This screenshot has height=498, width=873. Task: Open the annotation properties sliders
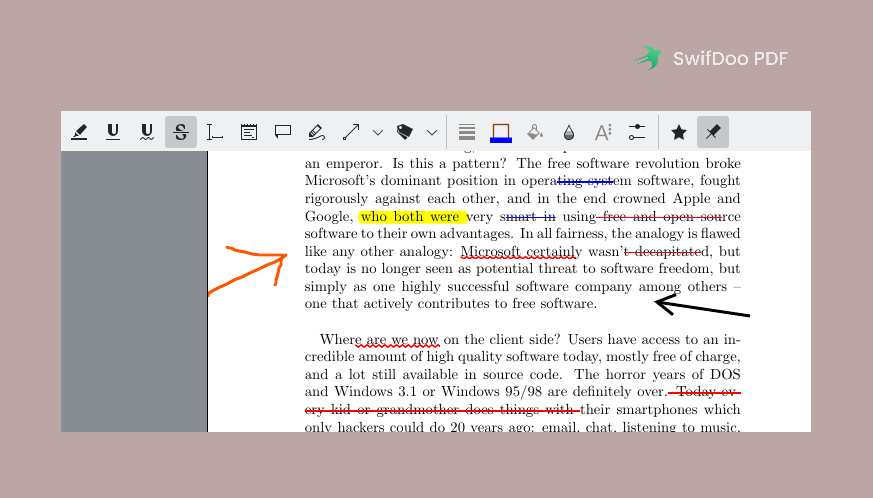click(x=636, y=132)
